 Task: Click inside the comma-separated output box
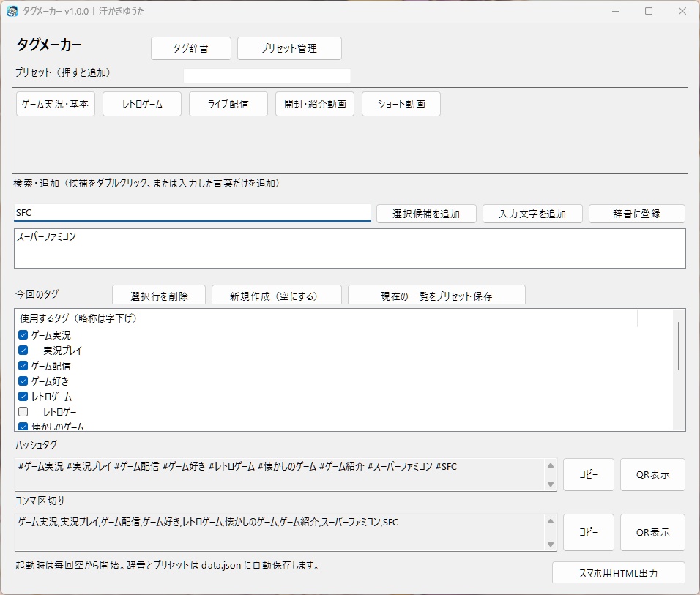(280, 533)
